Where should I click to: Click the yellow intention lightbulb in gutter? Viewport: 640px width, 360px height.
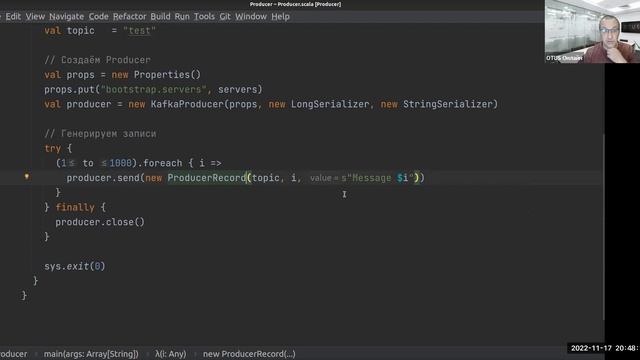[27, 177]
